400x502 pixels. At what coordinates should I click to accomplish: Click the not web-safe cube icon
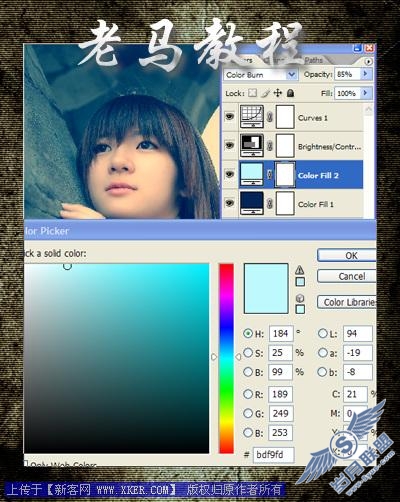300,298
